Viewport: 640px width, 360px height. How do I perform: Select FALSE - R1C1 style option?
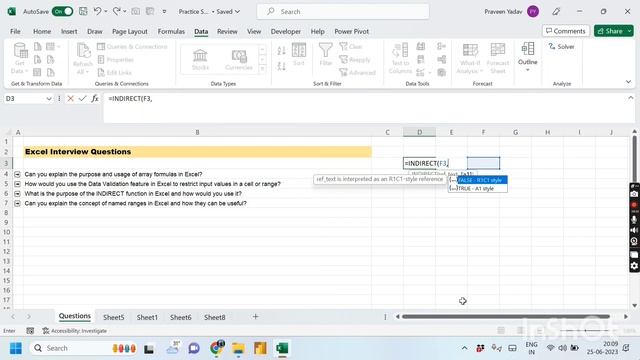coord(478,180)
